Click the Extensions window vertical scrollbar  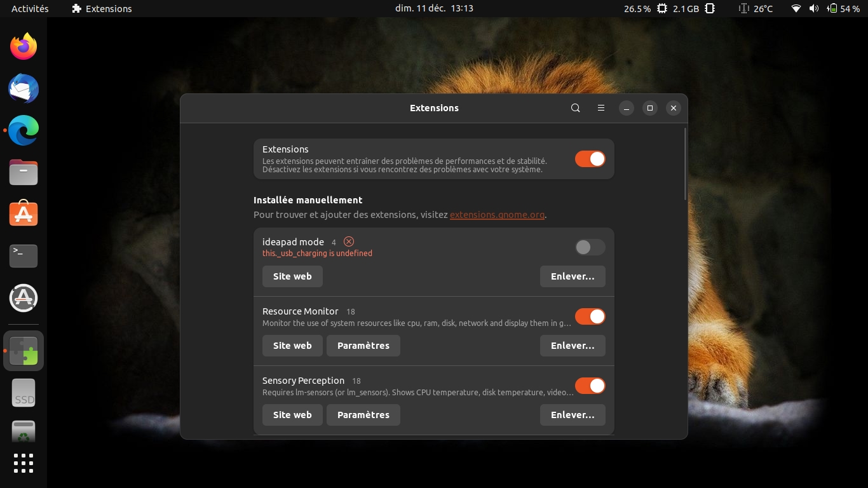coord(685,164)
